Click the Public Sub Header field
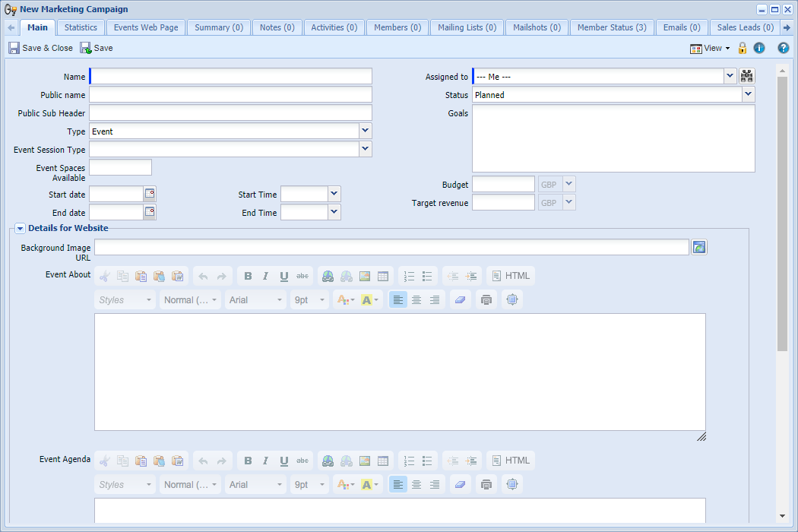 click(230, 113)
